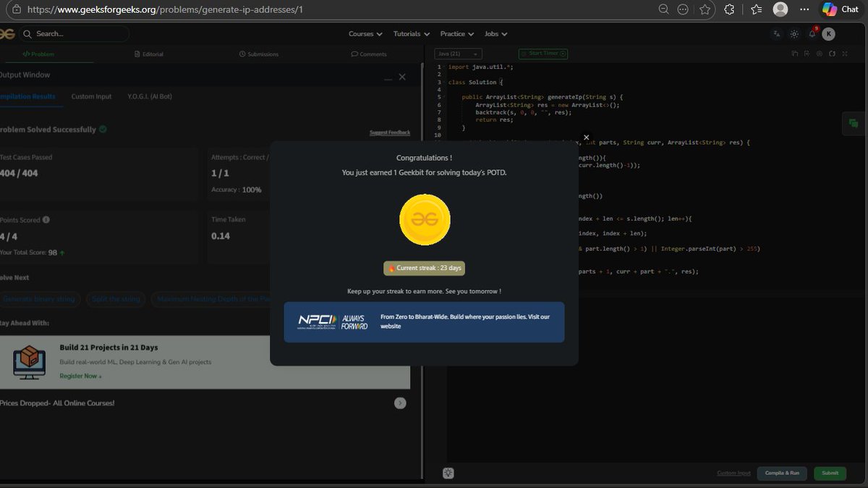This screenshot has height=488, width=868.
Task: Switch to the Submissions tab
Action: point(259,54)
